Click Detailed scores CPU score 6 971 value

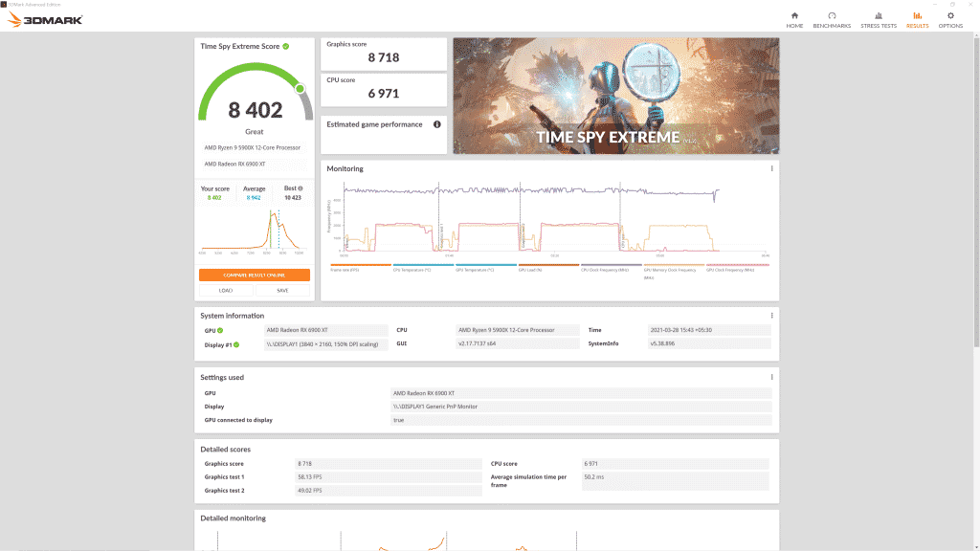[676, 464]
